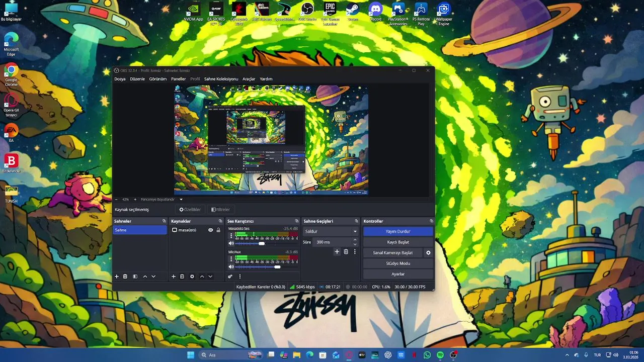Click Yayını Durdur to stop streaming
644x362 pixels.
[x=398, y=231]
